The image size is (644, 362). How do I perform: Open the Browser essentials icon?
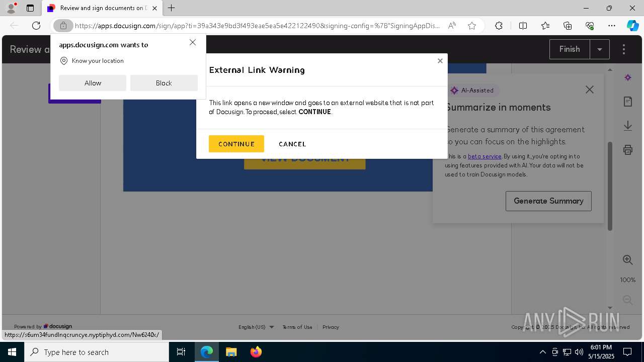590,26
